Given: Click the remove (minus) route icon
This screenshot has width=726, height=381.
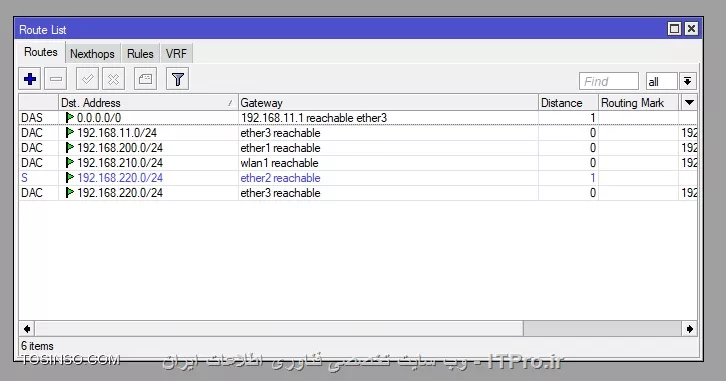Looking at the screenshot, I should point(56,79).
